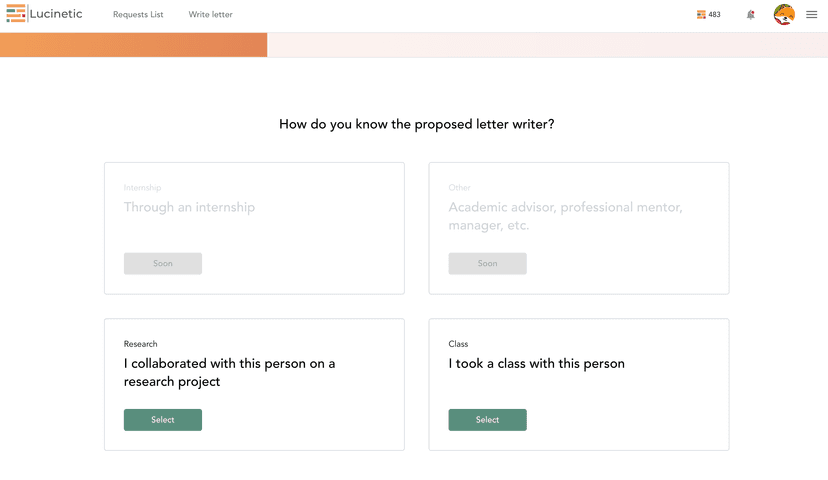Open the Write letter page
This screenshot has width=828, height=480.
coord(210,15)
